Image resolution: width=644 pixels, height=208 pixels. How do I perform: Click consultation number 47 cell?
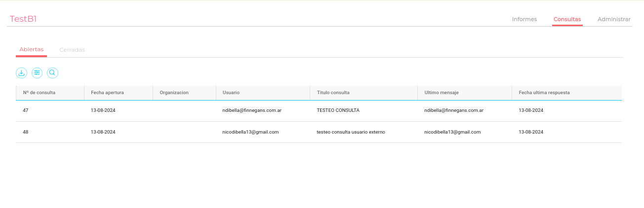point(26,110)
